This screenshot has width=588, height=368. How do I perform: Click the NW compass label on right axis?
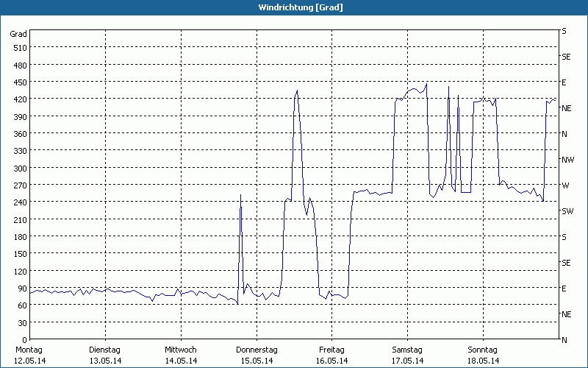coord(567,160)
